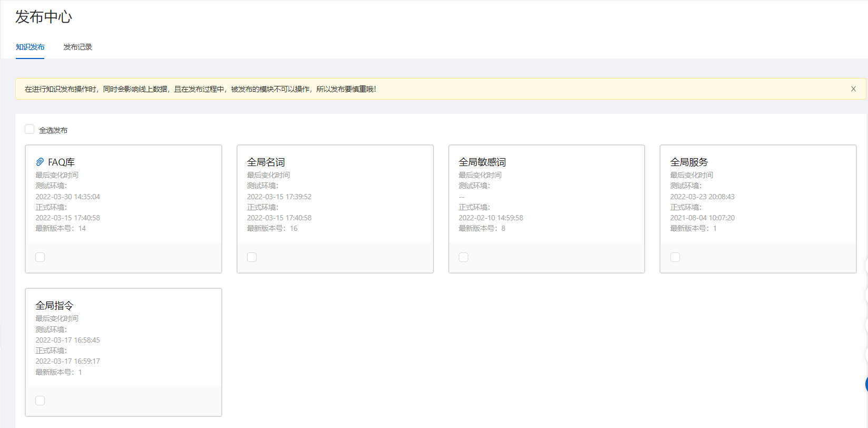Click 全局名词 latest version number 16
Image resolution: width=868 pixels, height=428 pixels.
point(293,228)
